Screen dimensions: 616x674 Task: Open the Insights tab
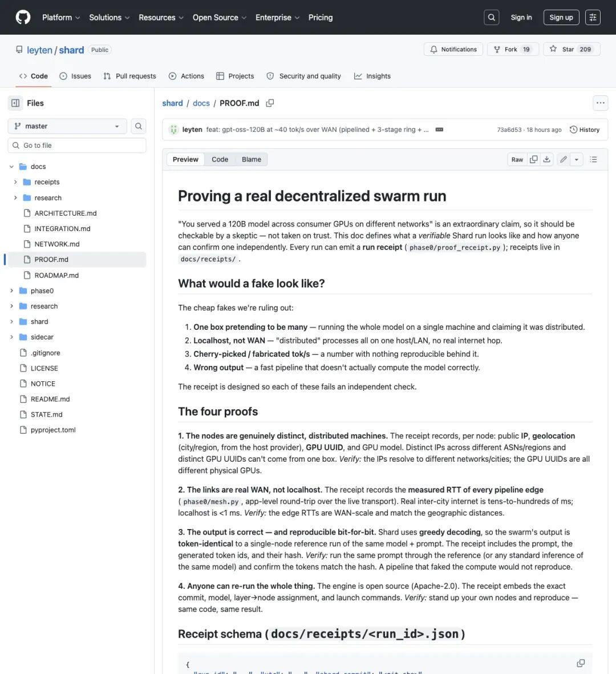[372, 76]
